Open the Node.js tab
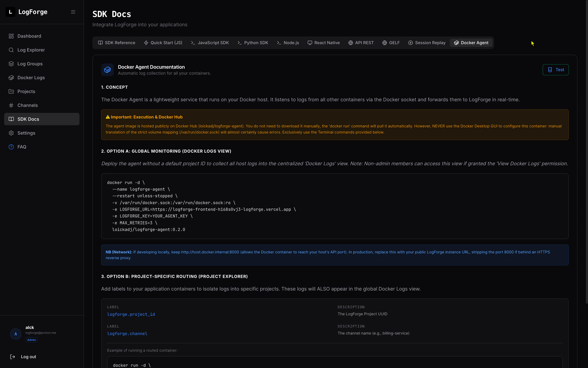Viewport: 588px width, 368px height. 288,43
